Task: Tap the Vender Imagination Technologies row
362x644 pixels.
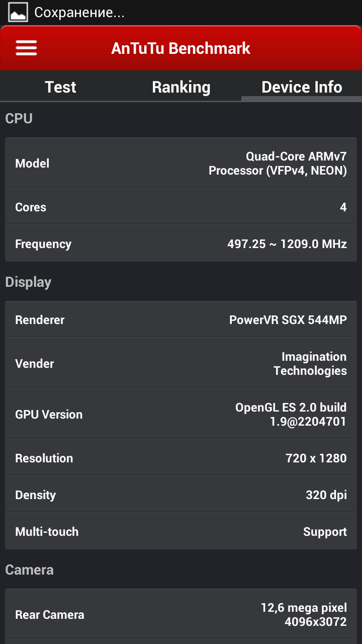Action: tap(181, 363)
